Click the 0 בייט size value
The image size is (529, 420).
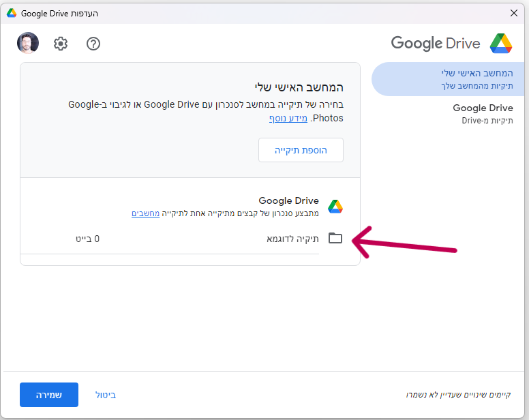[x=88, y=239]
